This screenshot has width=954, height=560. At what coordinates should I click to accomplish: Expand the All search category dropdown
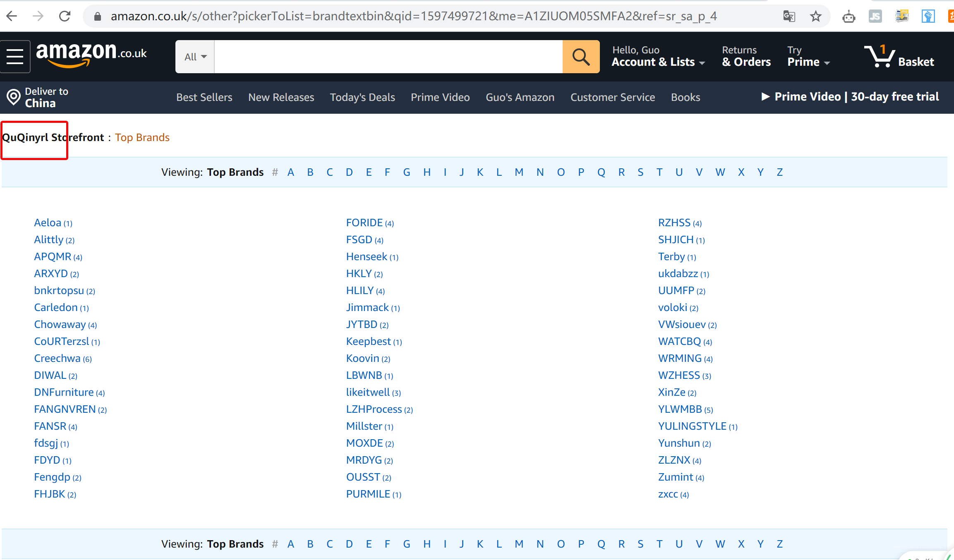click(x=195, y=57)
